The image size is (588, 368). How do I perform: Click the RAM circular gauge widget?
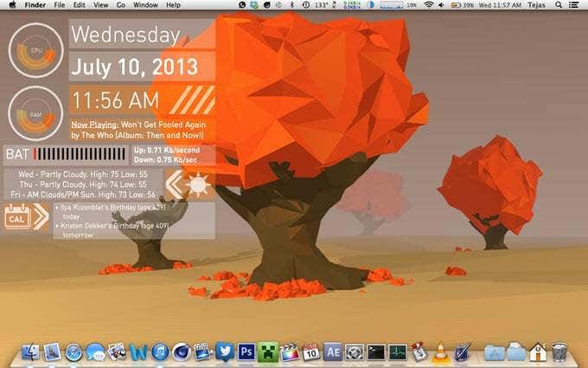pyautogui.click(x=35, y=113)
